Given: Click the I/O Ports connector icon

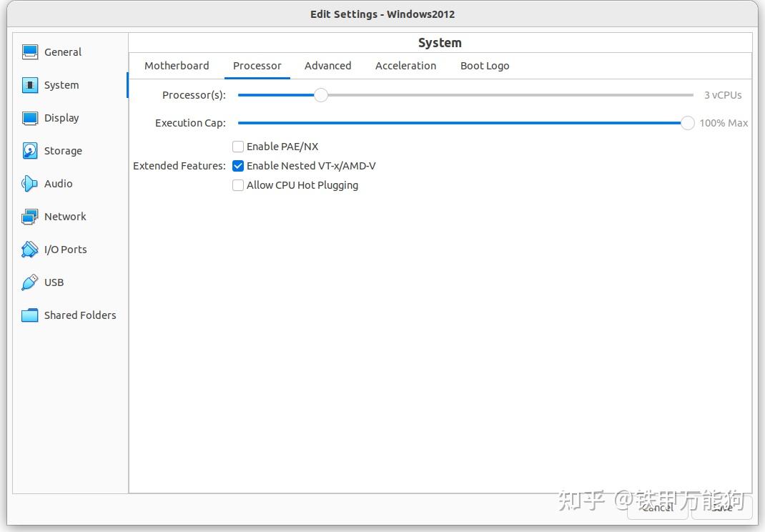Looking at the screenshot, I should click(30, 250).
